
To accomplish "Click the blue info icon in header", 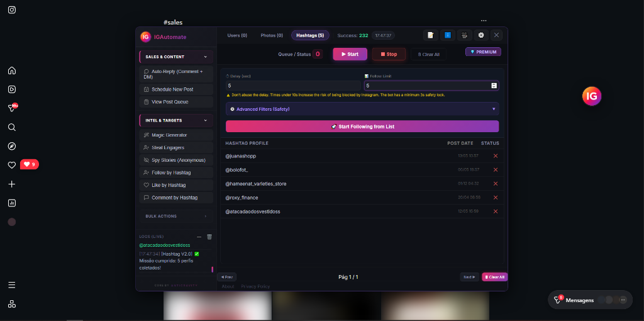I will (x=448, y=35).
